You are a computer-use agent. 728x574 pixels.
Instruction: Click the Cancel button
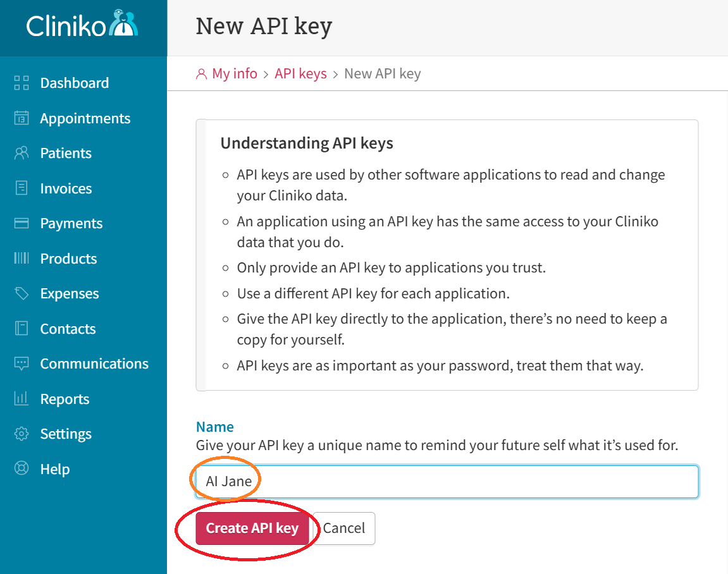[x=344, y=528]
